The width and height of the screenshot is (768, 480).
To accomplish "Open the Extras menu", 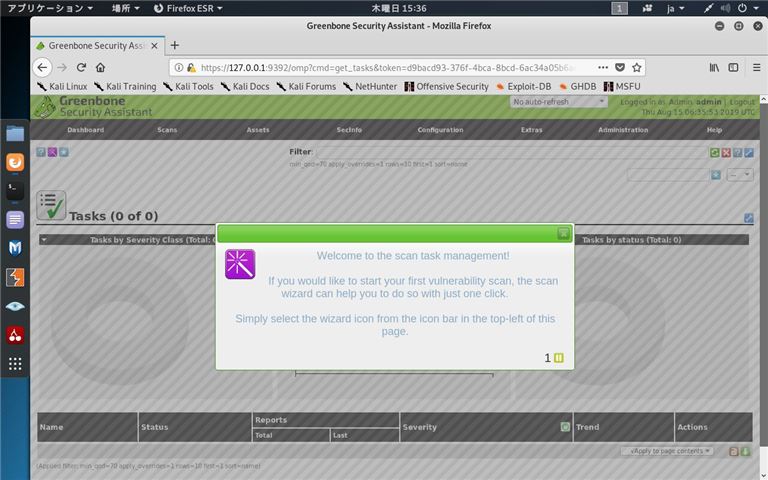I will pos(531,130).
